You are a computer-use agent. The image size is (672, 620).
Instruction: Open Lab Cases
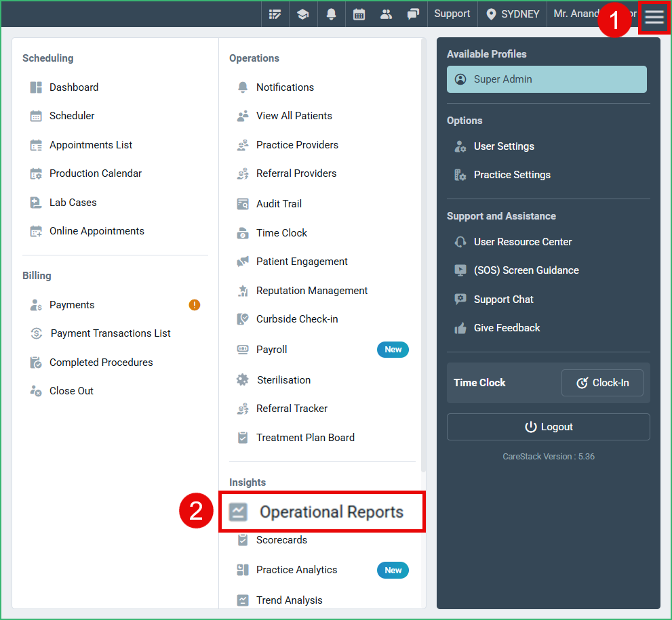click(x=63, y=203)
